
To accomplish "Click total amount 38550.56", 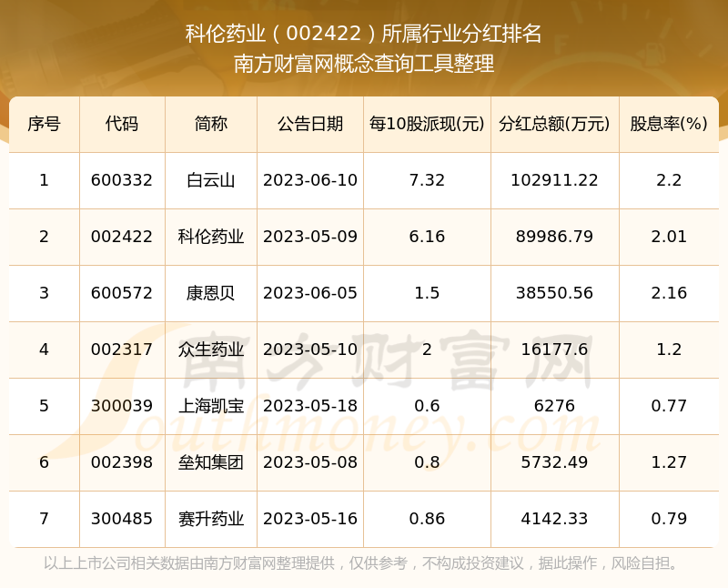I will [x=554, y=293].
